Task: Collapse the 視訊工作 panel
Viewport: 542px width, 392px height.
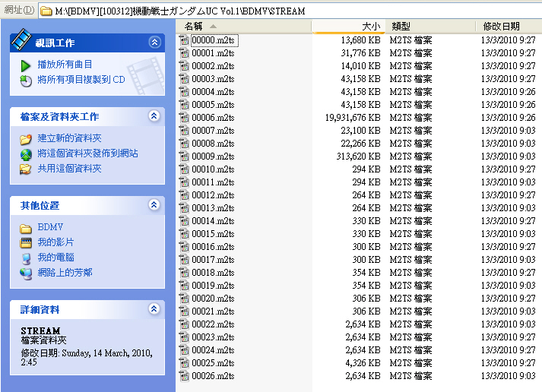Action: pyautogui.click(x=154, y=42)
